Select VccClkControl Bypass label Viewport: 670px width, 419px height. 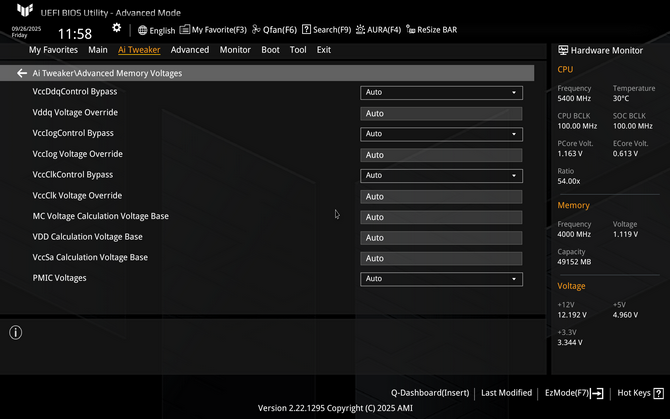[x=73, y=175]
